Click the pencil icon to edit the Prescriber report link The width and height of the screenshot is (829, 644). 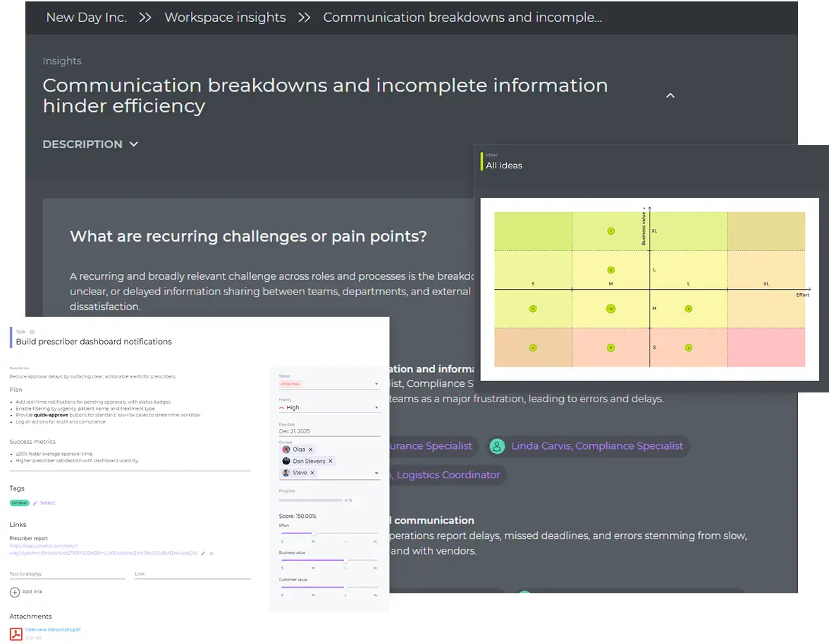[x=202, y=553]
